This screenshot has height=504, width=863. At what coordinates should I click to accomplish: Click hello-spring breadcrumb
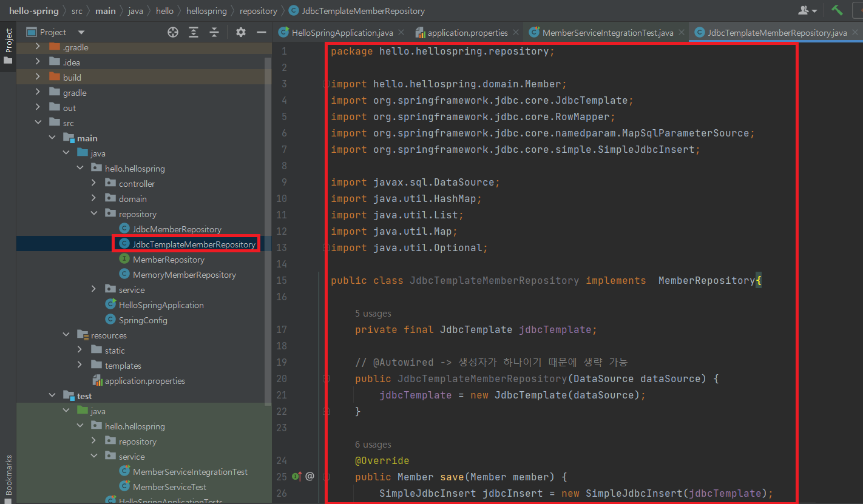coord(34,11)
